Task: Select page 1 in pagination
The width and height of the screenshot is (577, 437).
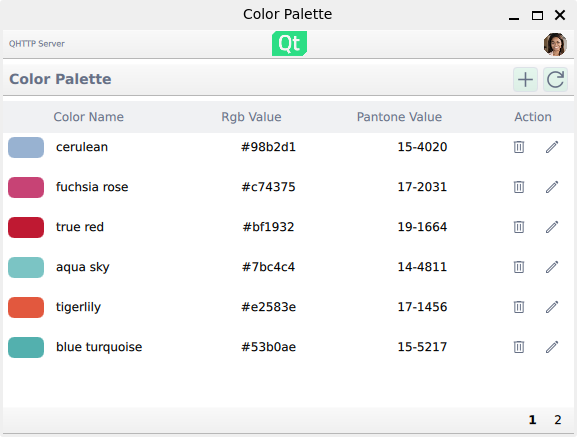Action: coord(532,420)
